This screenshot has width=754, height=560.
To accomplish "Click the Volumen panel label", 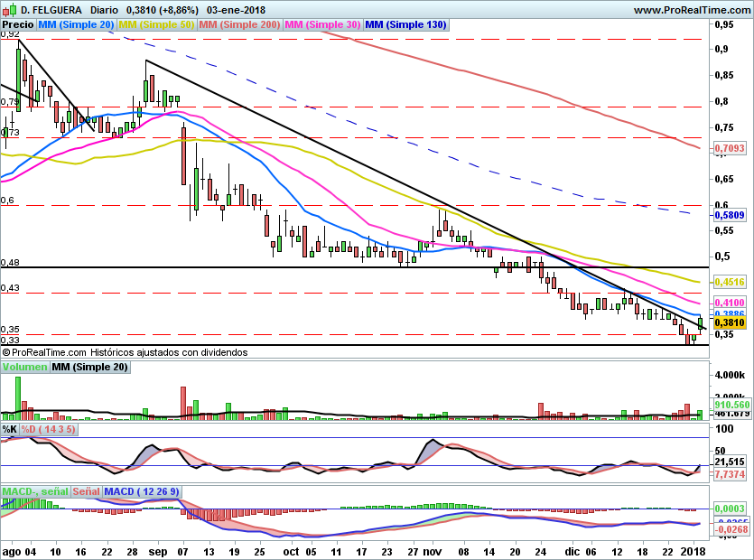I will click(x=24, y=367).
